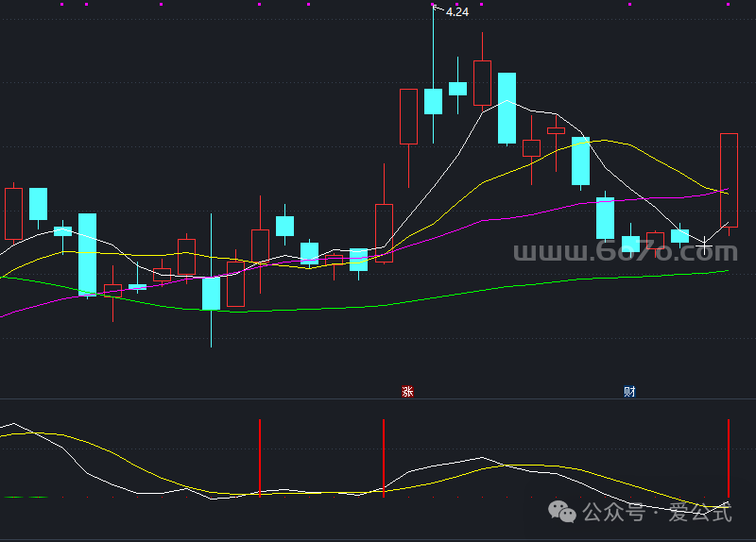Open the www.6070.com watermark link
This screenshot has width=756, height=542.
pos(625,253)
